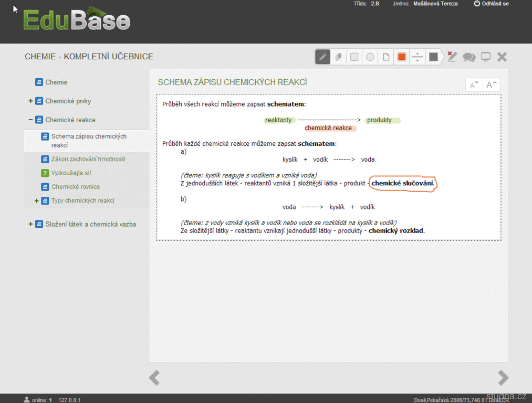The width and height of the screenshot is (532, 403).
Task: Open the dark gray fill color swatch
Action: pyautogui.click(x=433, y=57)
